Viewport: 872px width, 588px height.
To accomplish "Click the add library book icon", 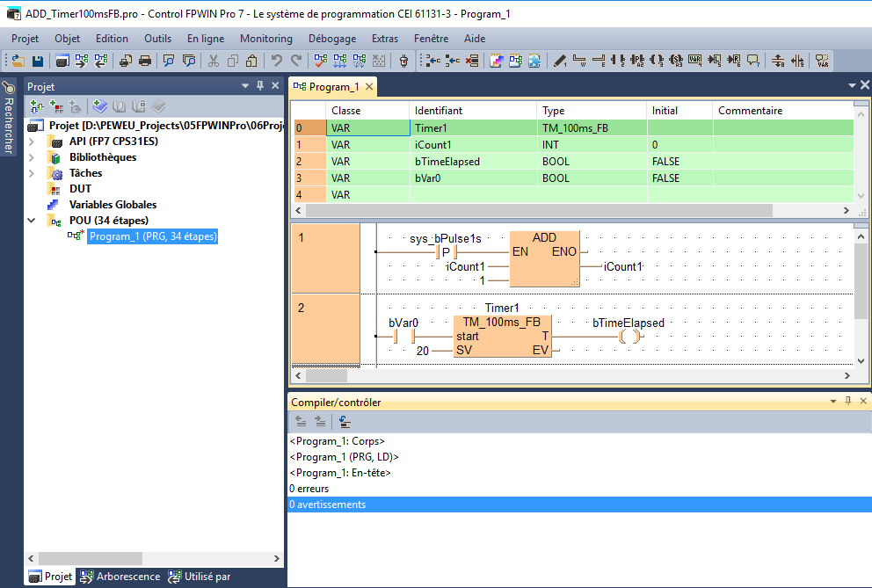I will tap(100, 106).
